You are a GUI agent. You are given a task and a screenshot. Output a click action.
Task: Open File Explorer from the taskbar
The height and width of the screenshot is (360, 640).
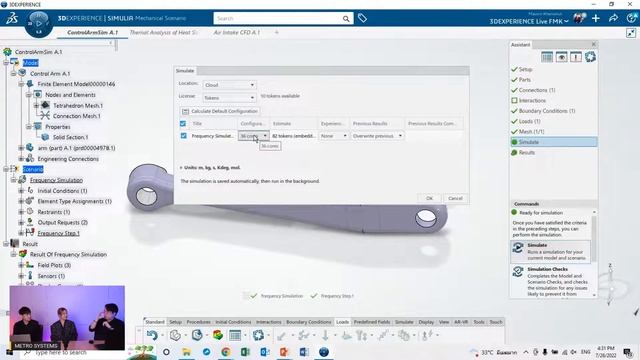pyautogui.click(x=186, y=352)
